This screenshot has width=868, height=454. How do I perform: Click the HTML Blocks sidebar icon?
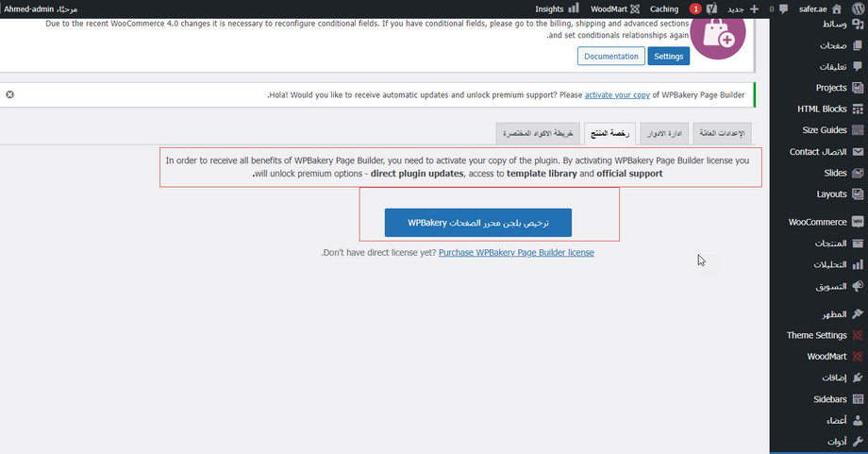(858, 109)
